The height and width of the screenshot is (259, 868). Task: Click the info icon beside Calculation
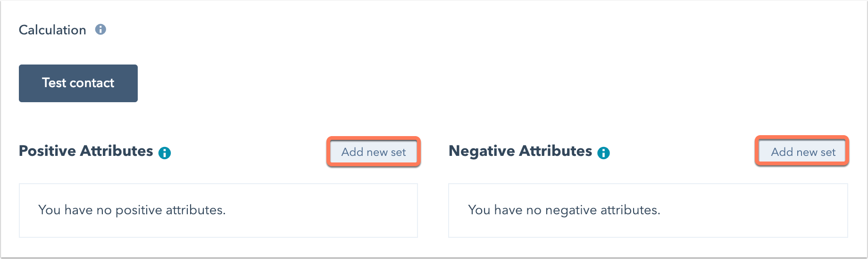[100, 30]
